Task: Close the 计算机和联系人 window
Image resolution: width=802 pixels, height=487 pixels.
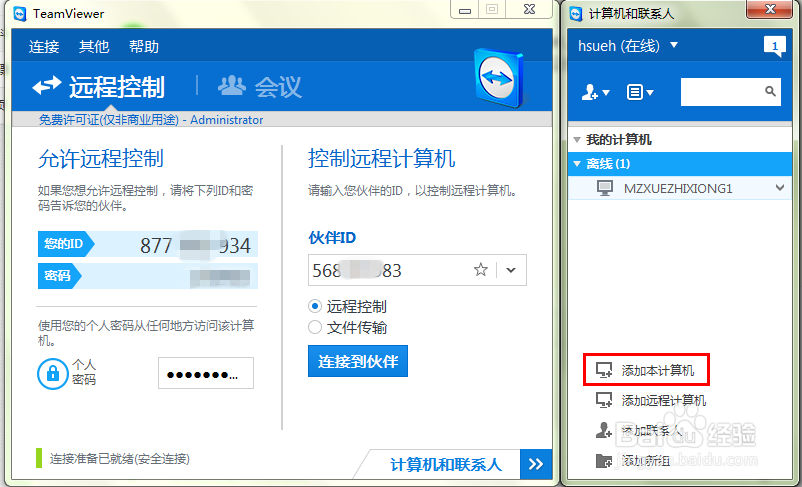Action: point(770,9)
